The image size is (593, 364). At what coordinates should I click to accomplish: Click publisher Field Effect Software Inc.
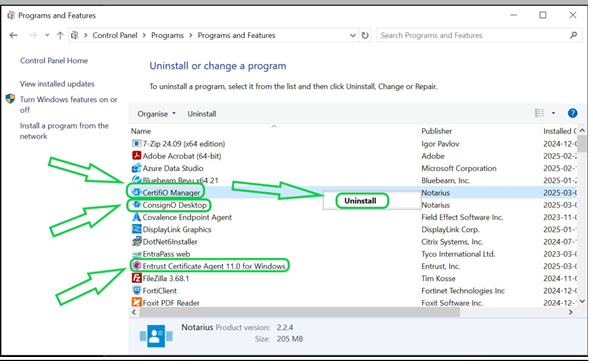coord(462,218)
